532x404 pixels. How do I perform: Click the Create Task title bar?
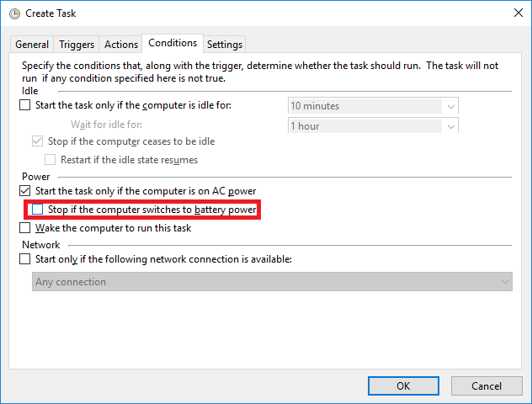[x=253, y=13]
